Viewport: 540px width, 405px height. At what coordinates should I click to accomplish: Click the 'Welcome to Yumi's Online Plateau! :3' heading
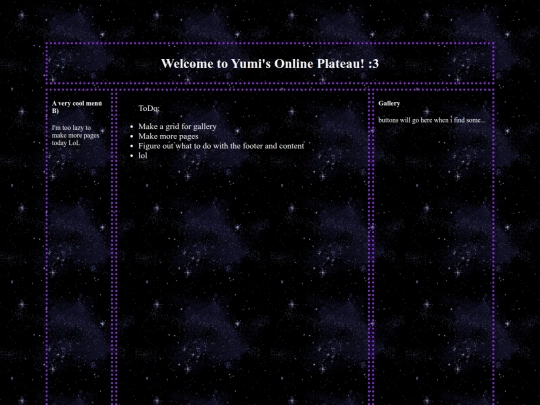(270, 63)
